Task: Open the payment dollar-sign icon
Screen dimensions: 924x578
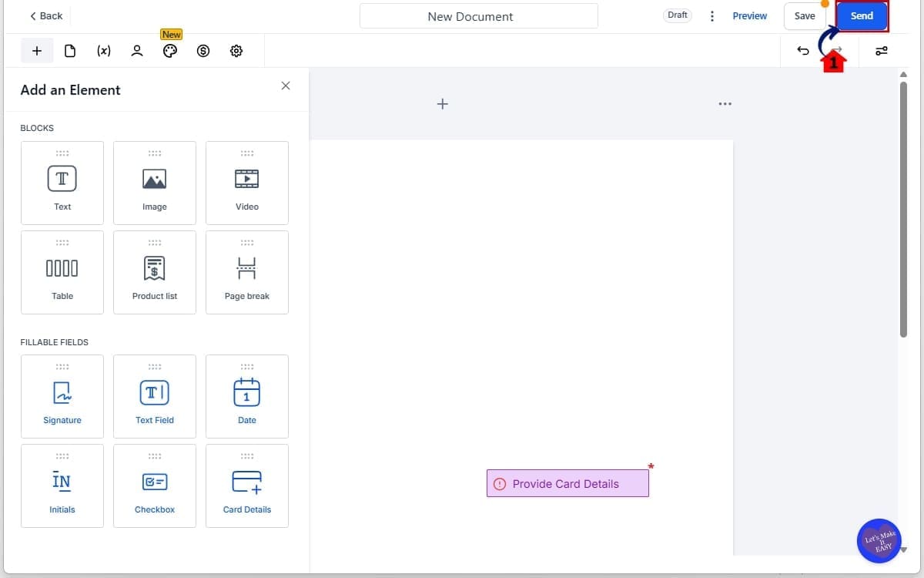Action: click(203, 51)
